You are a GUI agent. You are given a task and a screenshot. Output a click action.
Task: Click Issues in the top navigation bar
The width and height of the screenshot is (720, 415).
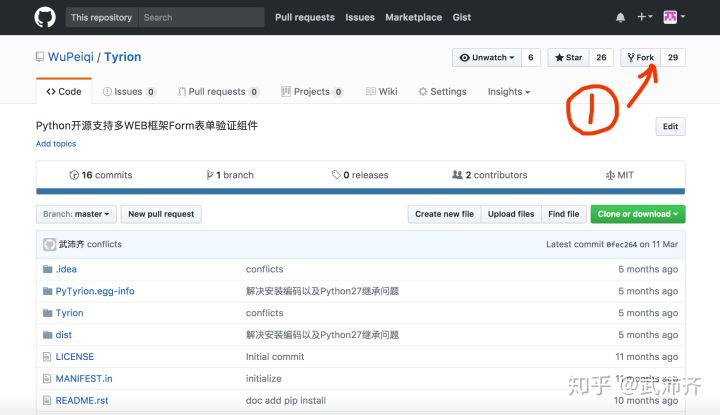point(360,17)
